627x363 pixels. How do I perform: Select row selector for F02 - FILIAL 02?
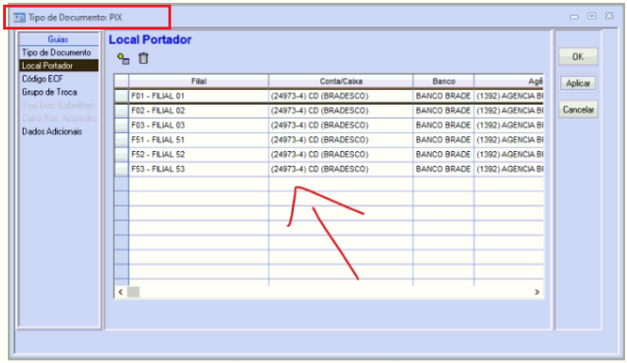point(121,111)
